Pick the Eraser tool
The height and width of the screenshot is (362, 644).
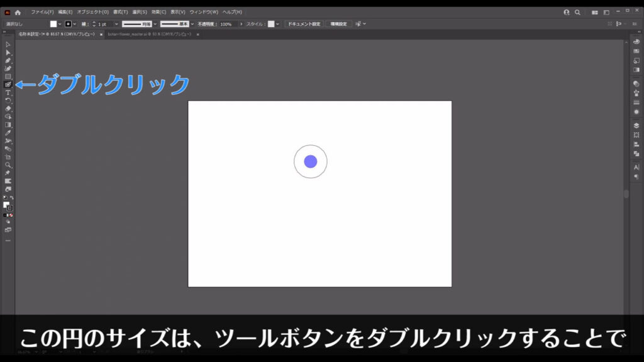click(x=8, y=109)
